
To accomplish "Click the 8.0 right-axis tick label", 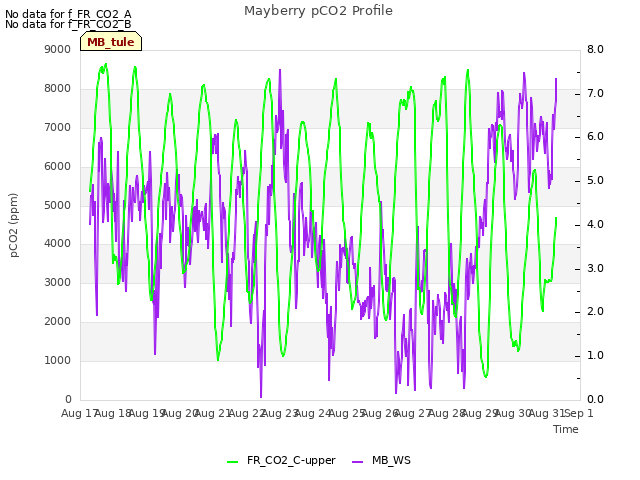I will 595,49.
